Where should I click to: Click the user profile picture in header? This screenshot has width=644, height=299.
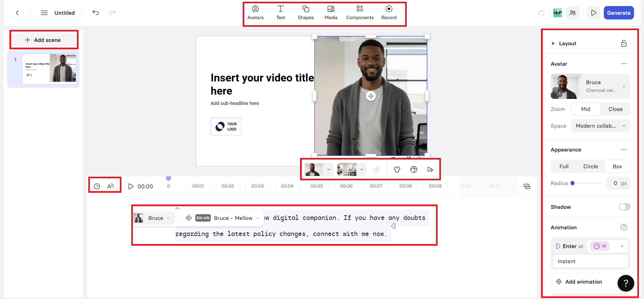(557, 13)
